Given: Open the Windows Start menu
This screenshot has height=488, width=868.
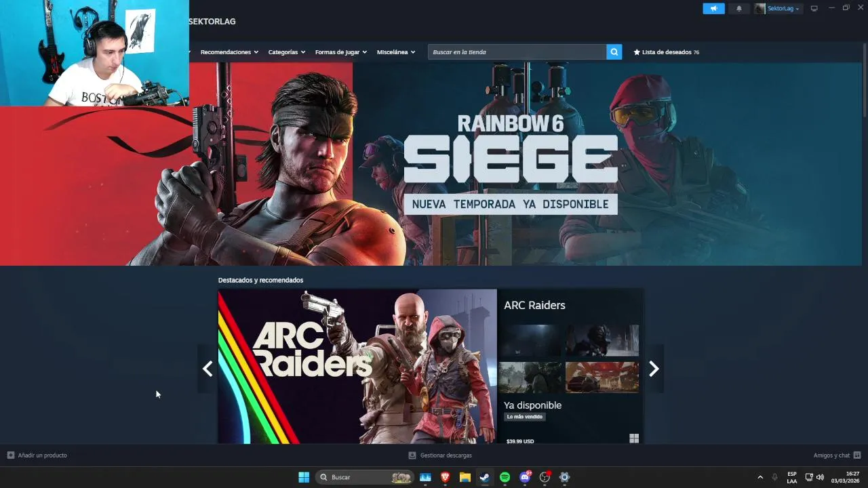Looking at the screenshot, I should pos(304,477).
